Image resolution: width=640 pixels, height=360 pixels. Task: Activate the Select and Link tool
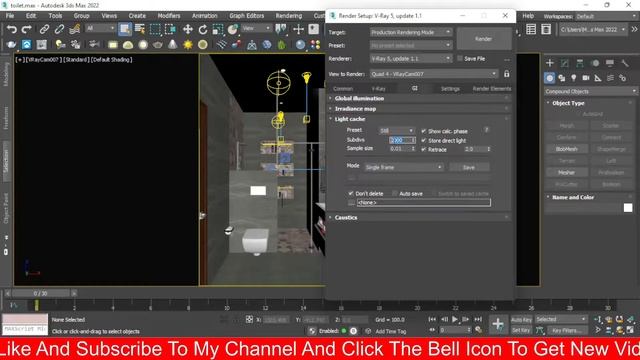coord(44,29)
